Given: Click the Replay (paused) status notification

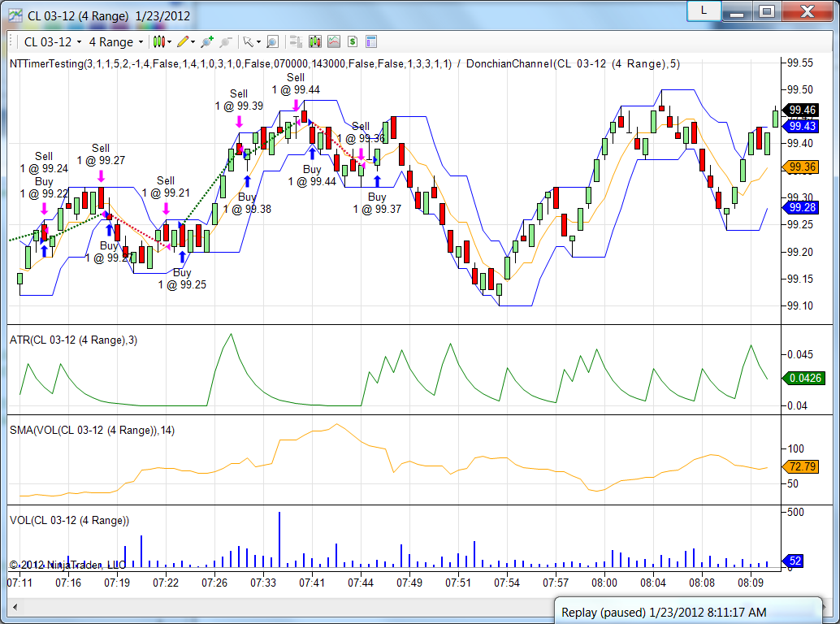Looking at the screenshot, I should [x=688, y=611].
